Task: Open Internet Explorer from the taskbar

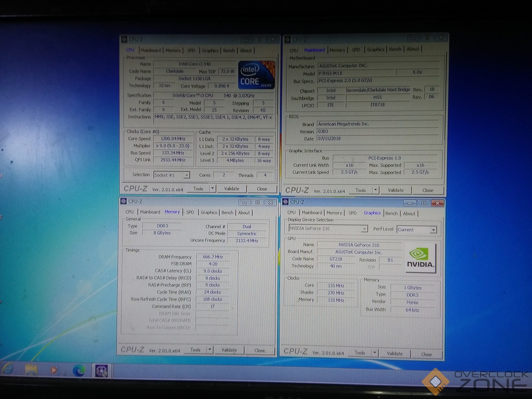Action: [8, 369]
